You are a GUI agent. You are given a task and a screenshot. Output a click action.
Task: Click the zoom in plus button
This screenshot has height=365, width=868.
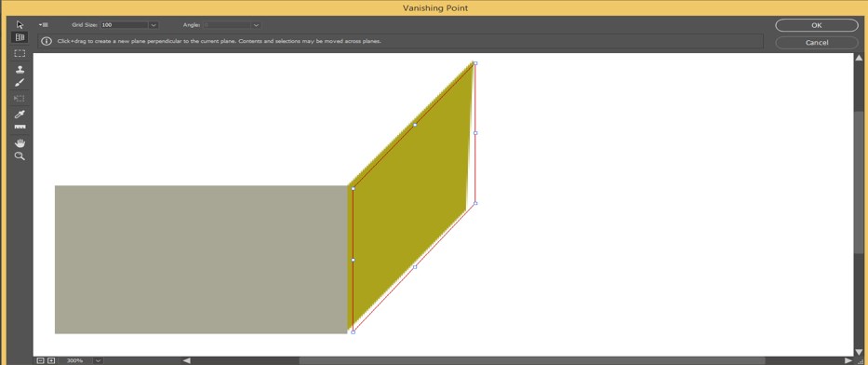pos(51,360)
